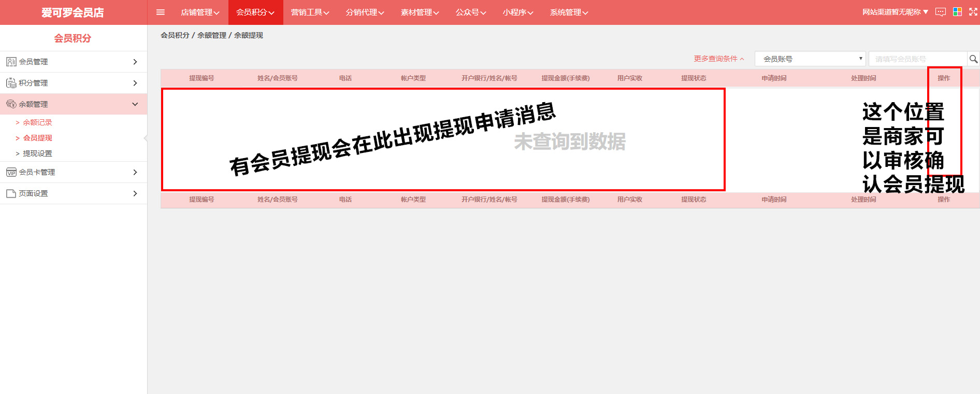Click the 请填写会员账号 search input field

pos(917,59)
